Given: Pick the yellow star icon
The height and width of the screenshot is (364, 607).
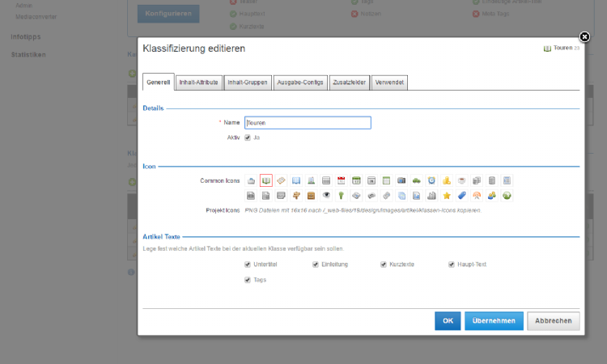Looking at the screenshot, I should (446, 196).
